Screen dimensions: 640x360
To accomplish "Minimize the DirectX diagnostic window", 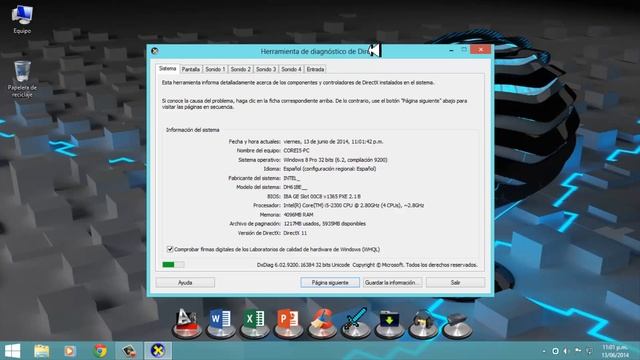I will (x=451, y=50).
